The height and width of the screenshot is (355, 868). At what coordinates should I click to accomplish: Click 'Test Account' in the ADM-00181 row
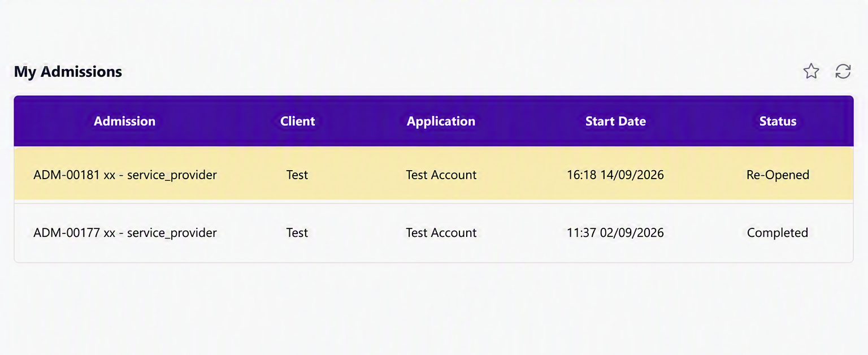tap(441, 175)
